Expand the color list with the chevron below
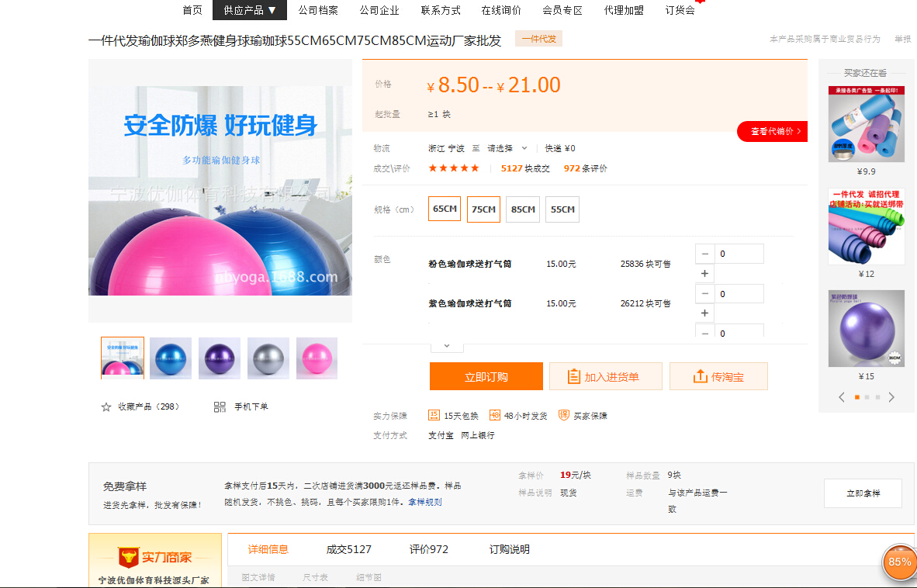The image size is (917, 588). [447, 346]
